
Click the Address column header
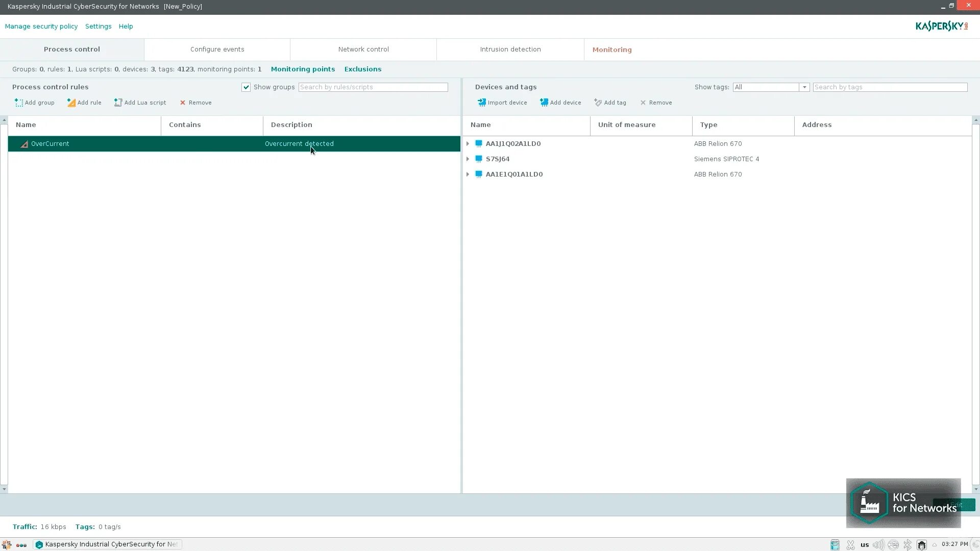coord(883,125)
